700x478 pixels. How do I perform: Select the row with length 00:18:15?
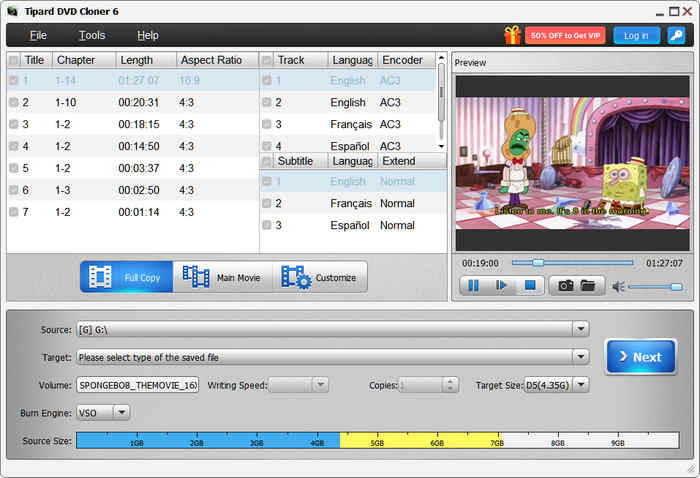(x=133, y=124)
